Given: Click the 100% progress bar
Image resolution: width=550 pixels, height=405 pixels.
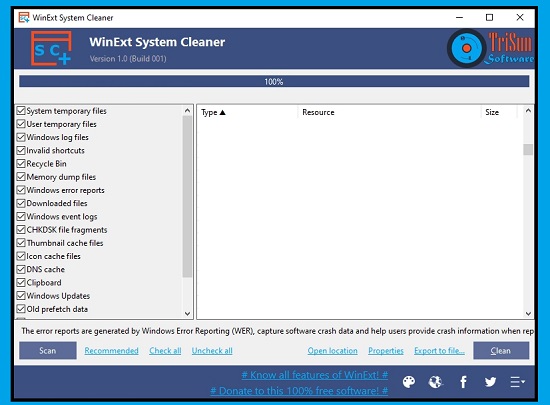Looking at the screenshot, I should 274,82.
